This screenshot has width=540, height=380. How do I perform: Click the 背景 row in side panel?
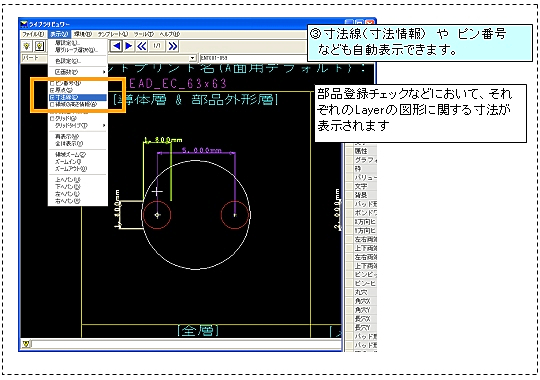tap(361, 195)
